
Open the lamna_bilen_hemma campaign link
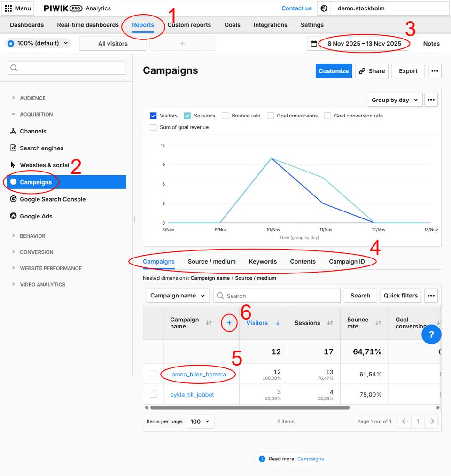click(198, 375)
